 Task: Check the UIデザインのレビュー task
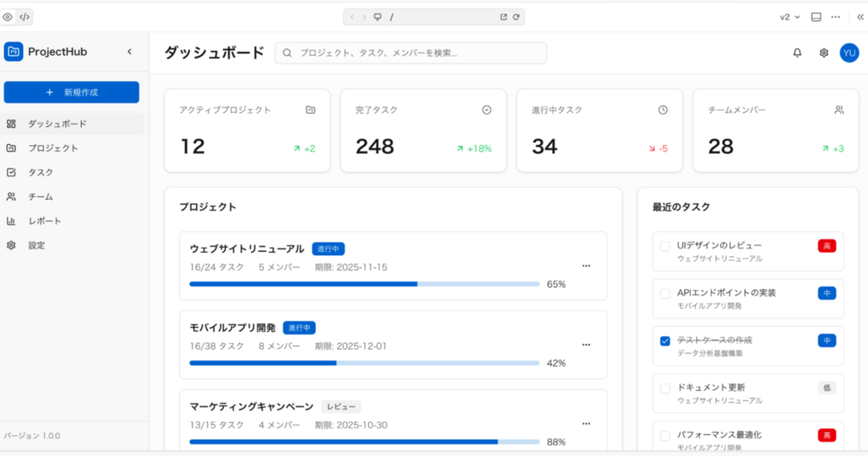click(x=665, y=247)
